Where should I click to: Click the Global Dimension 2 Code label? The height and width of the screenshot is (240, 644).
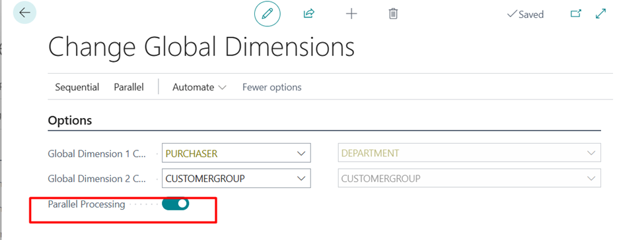click(97, 179)
